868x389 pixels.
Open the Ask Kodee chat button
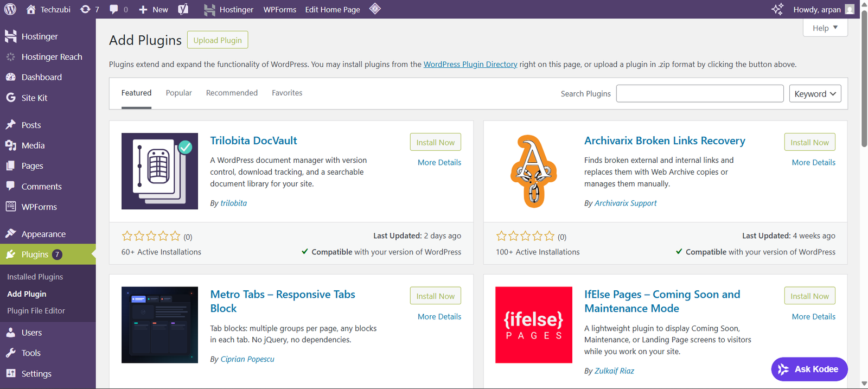click(x=809, y=369)
